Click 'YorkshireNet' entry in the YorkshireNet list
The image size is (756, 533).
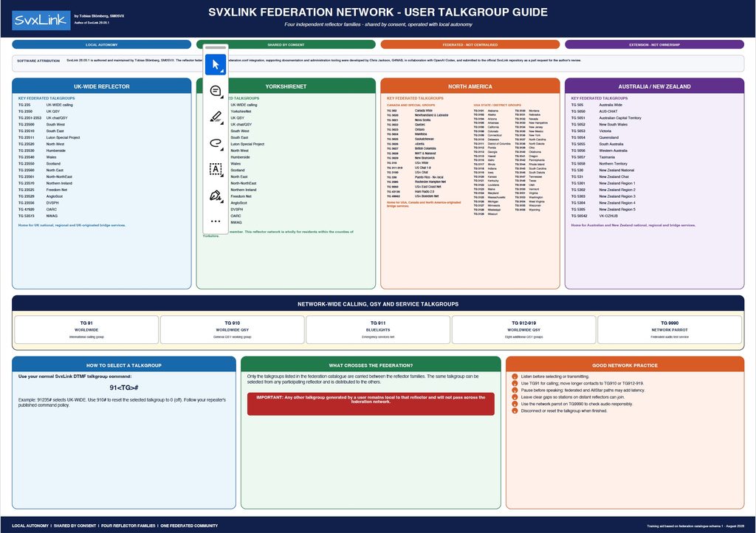click(241, 111)
